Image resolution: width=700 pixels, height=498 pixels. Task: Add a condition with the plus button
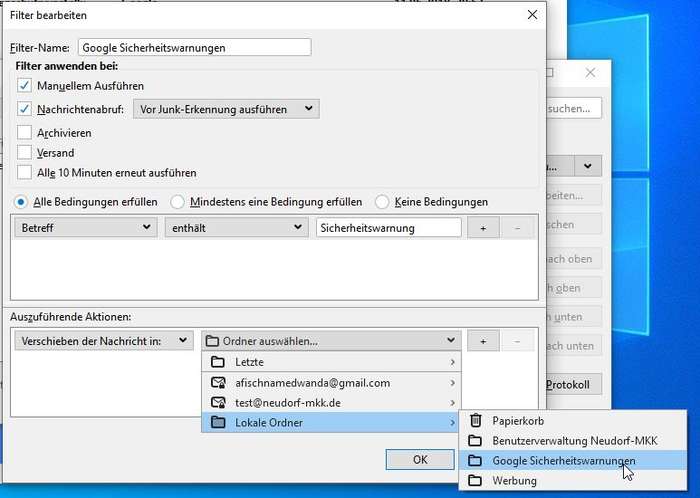pyautogui.click(x=483, y=228)
